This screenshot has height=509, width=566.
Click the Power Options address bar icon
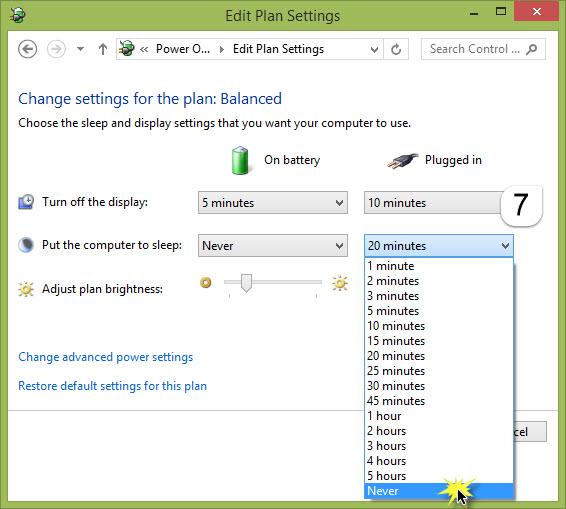pyautogui.click(x=126, y=48)
